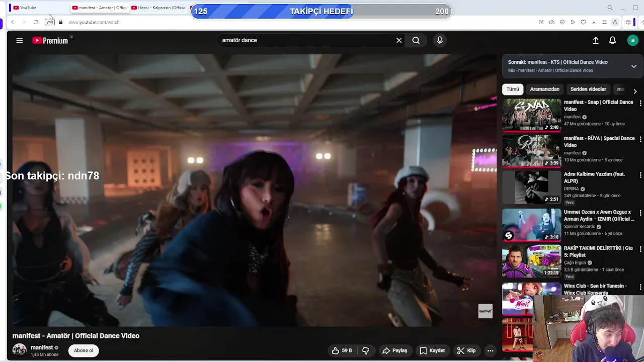Show more filter chips with right arrow
Image resolution: width=644 pixels, height=362 pixels.
635,91
